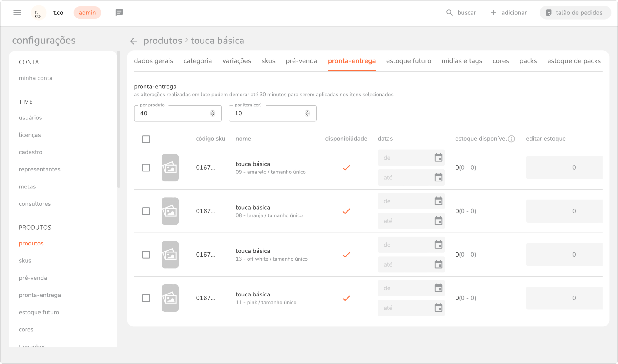
Task: Click the chat messages icon
Action: click(x=119, y=13)
